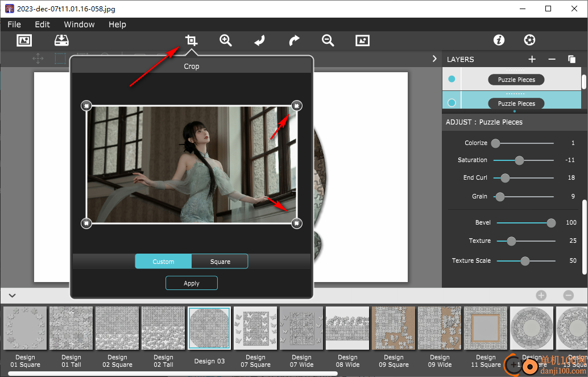This screenshot has height=377, width=588.
Task: Apply the crop
Action: point(191,283)
